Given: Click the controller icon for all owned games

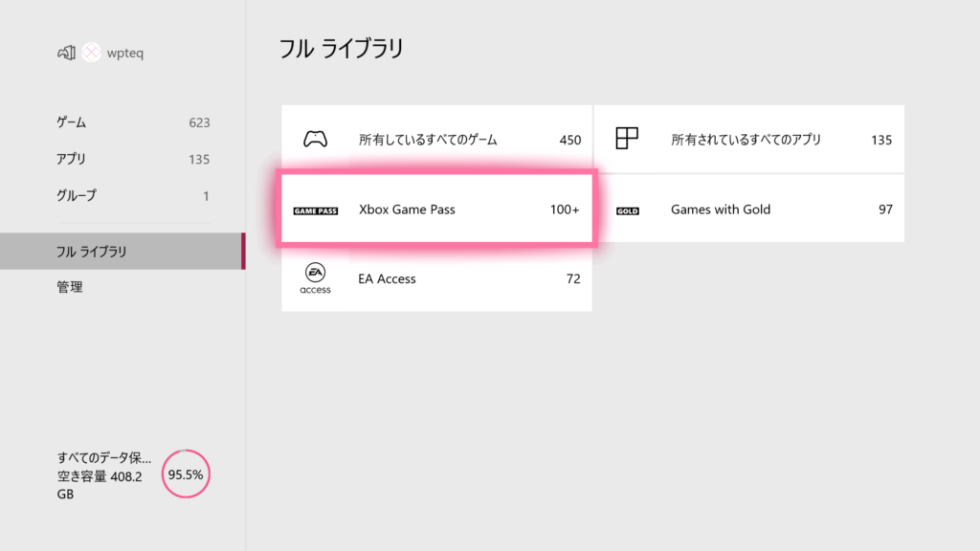Looking at the screenshot, I should 315,139.
